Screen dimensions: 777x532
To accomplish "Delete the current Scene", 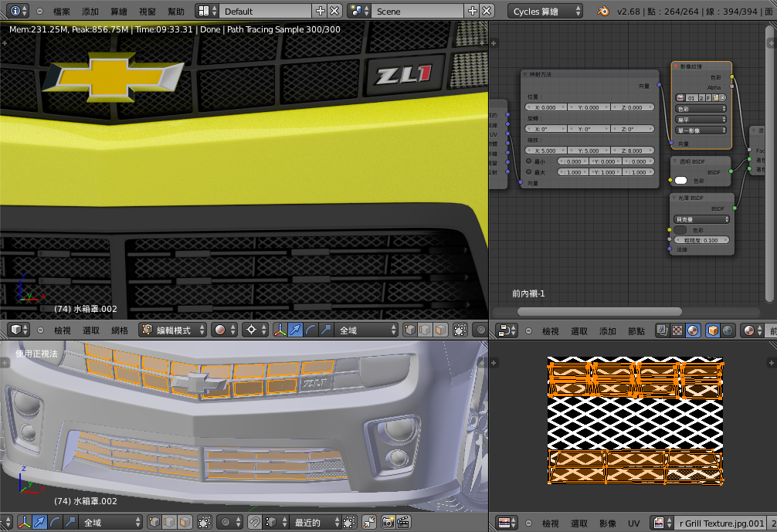I will pyautogui.click(x=487, y=11).
